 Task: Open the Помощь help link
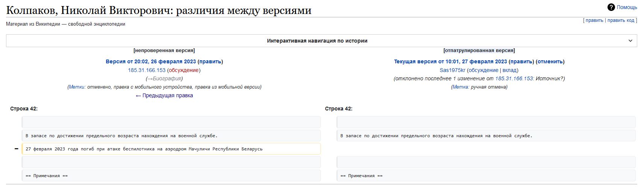click(627, 7)
